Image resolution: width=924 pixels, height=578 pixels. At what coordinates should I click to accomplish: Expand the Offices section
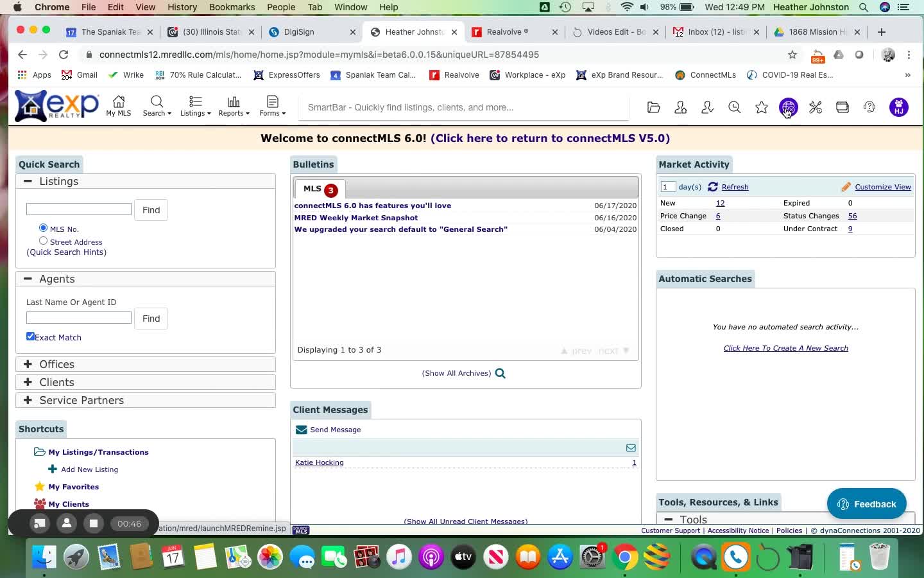(x=28, y=364)
